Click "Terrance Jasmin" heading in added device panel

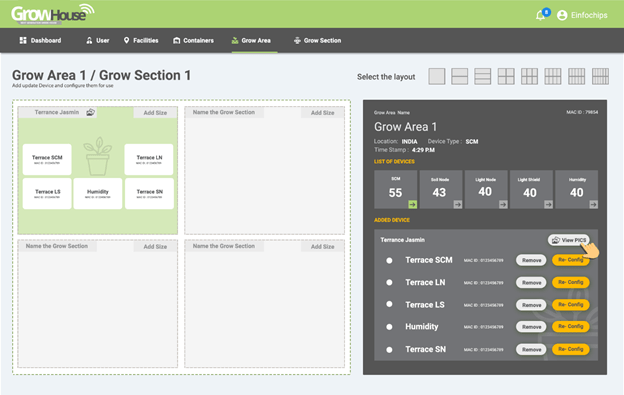click(x=402, y=240)
